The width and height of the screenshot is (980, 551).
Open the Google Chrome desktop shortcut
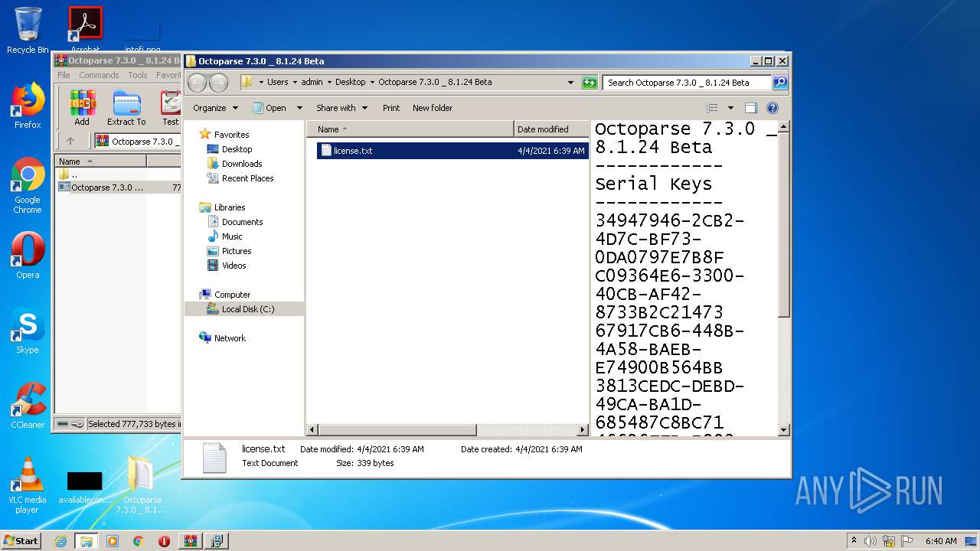[x=28, y=185]
